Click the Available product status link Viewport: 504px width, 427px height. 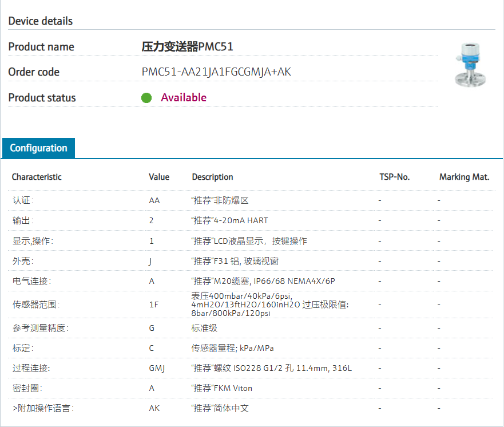[x=184, y=98]
